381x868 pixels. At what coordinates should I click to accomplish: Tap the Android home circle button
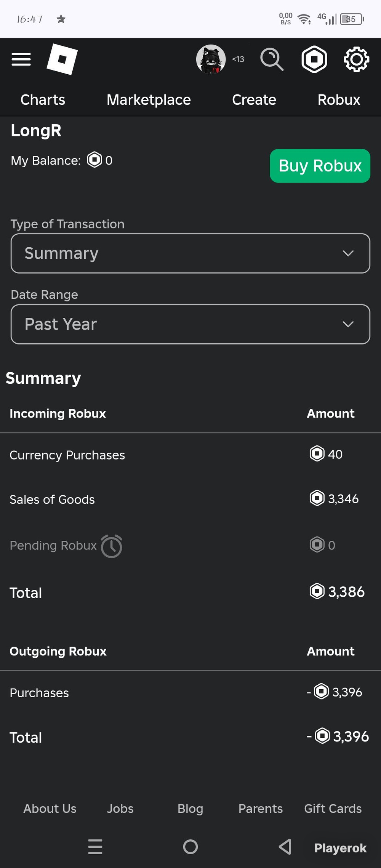pyautogui.click(x=190, y=847)
